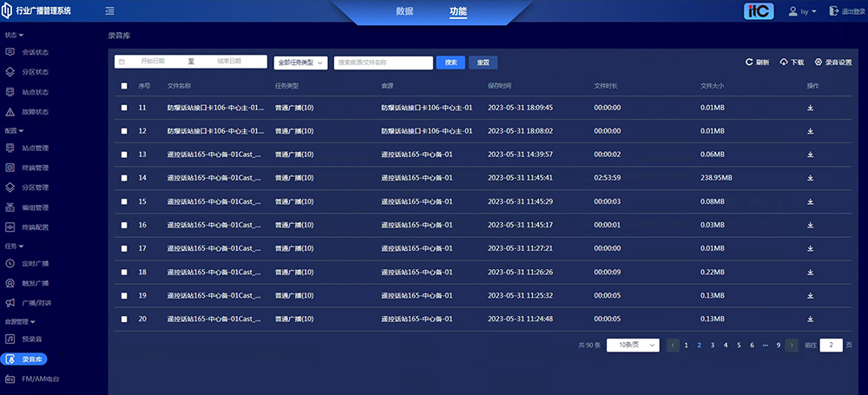Click the 搜索音源/文件名称 search input field
868x395 pixels.
383,63
